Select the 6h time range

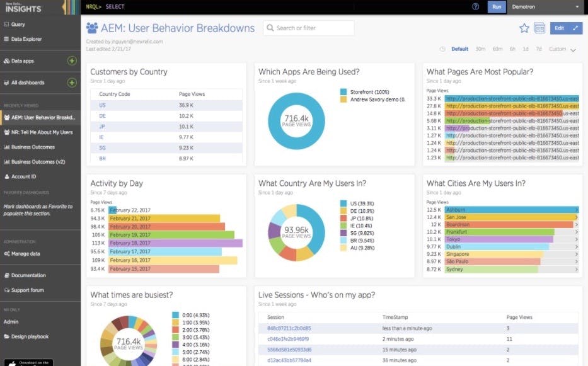pyautogui.click(x=512, y=49)
